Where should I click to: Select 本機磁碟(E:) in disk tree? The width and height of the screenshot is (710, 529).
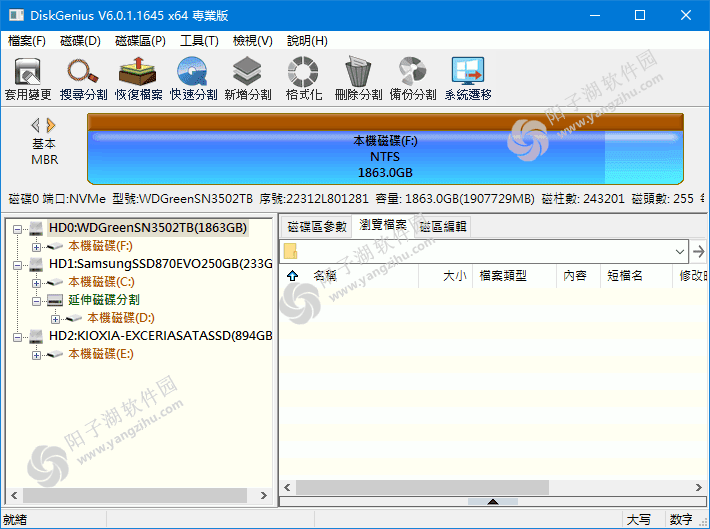click(x=101, y=354)
